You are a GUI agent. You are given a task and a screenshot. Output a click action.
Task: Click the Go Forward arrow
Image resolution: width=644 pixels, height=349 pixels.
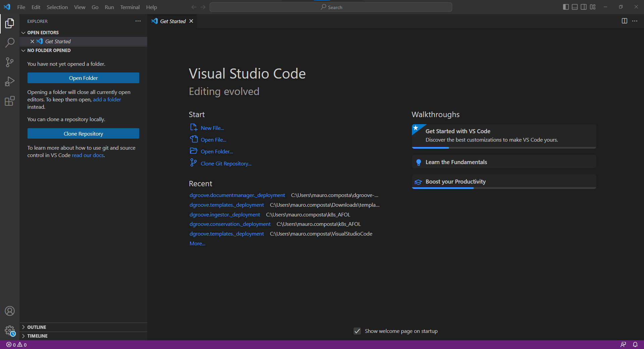[203, 7]
